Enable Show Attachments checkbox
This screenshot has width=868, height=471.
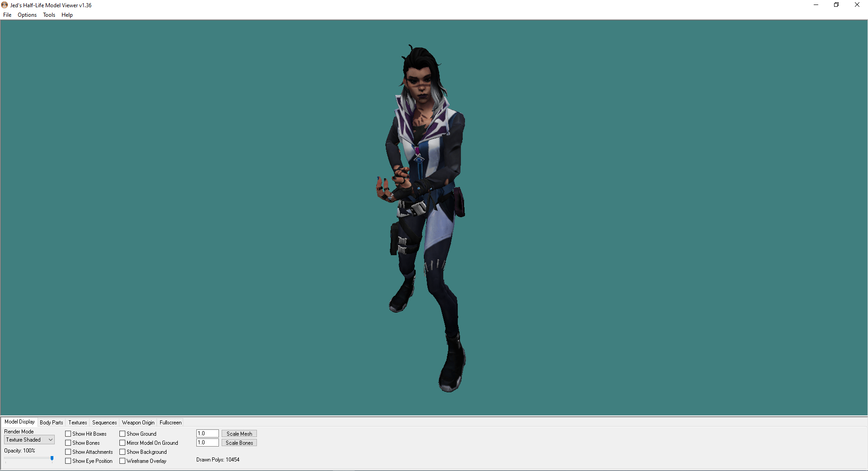[68, 452]
